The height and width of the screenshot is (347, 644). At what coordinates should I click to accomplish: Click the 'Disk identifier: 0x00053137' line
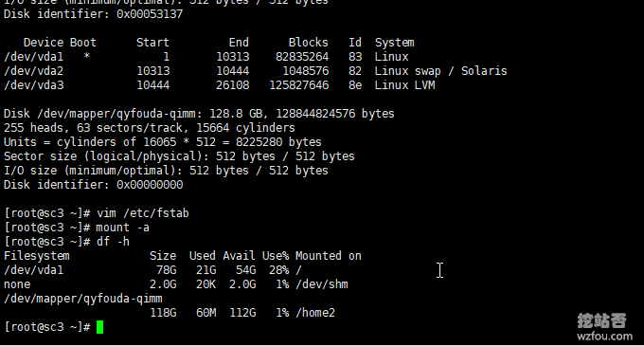tap(93, 14)
